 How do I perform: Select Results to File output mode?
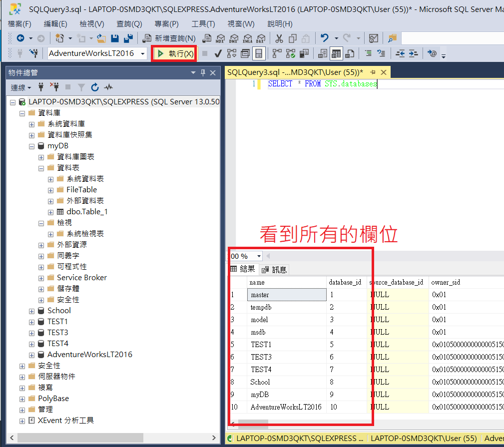point(350,53)
